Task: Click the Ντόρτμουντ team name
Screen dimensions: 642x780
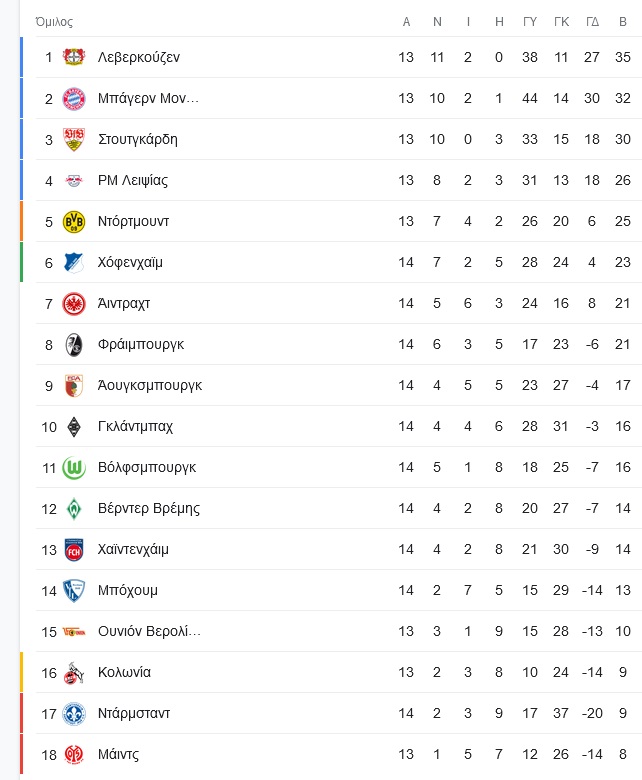Action: tap(133, 221)
